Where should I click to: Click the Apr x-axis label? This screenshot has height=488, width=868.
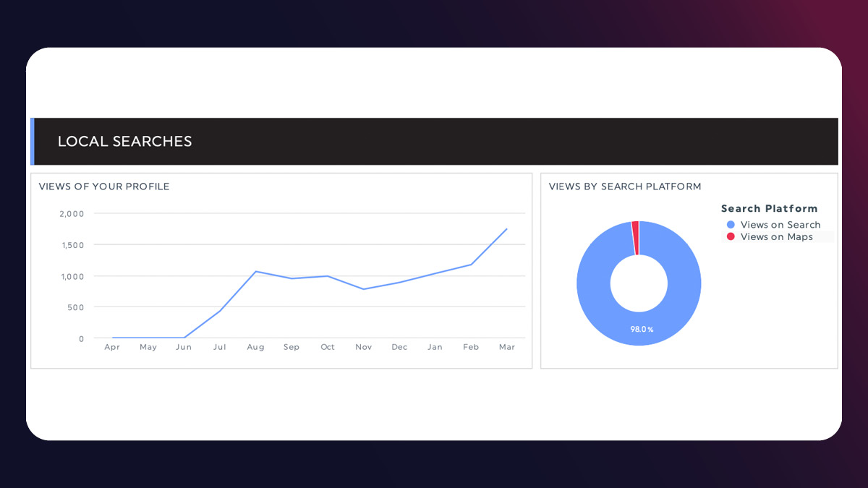[x=112, y=347]
